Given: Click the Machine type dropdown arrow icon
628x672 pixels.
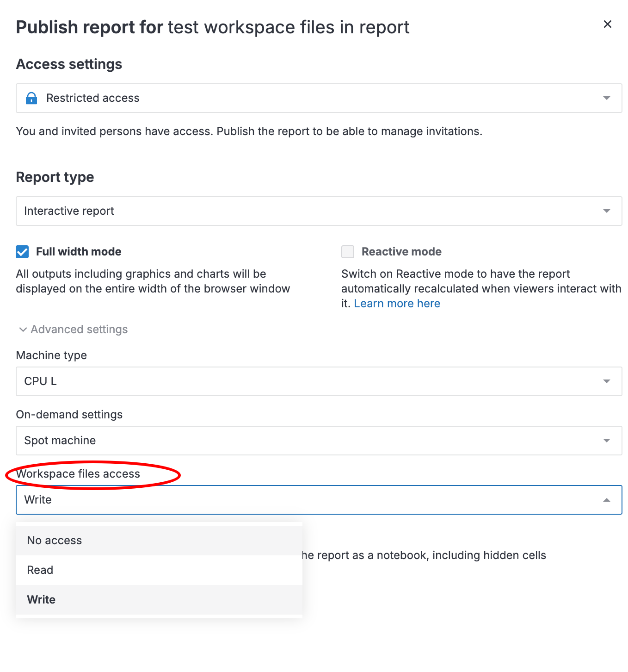Looking at the screenshot, I should 607,381.
